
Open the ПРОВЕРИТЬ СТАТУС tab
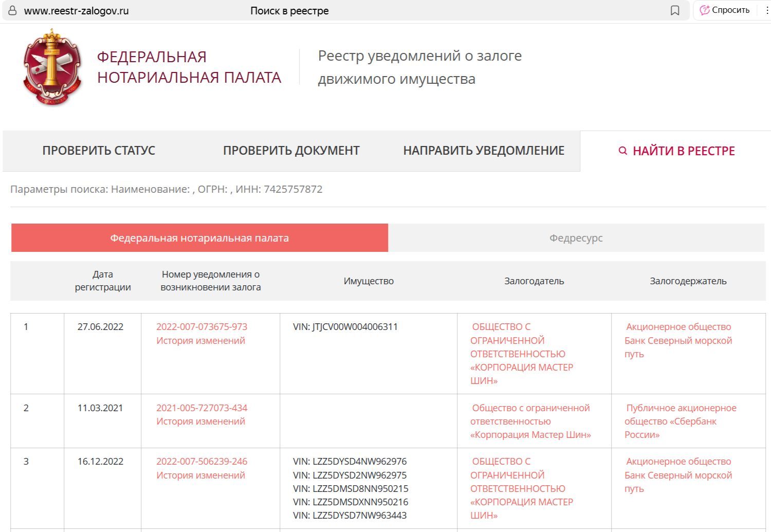tap(99, 151)
